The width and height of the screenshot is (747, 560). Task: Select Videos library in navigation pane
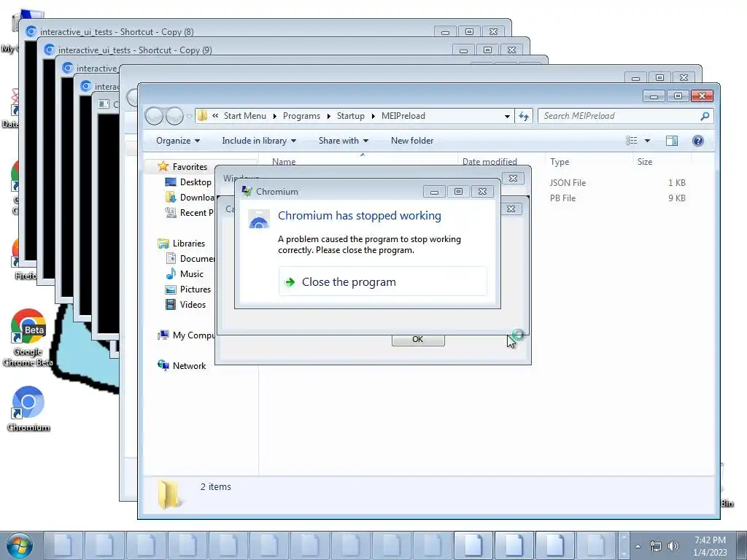tap(193, 304)
